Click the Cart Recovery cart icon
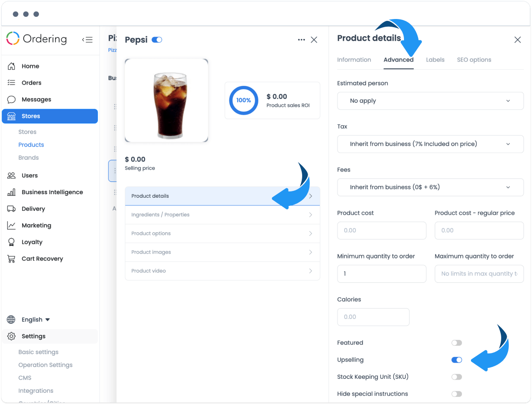532x405 pixels. click(11, 259)
